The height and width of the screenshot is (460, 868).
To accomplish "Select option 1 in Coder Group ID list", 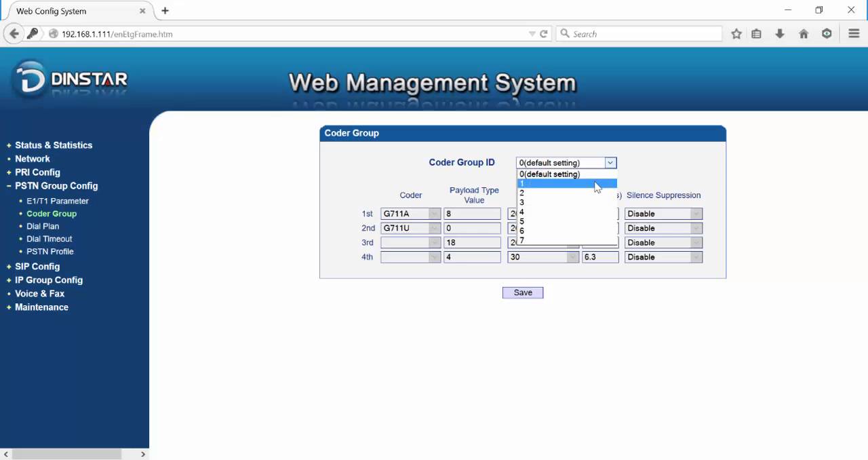I will pos(567,184).
